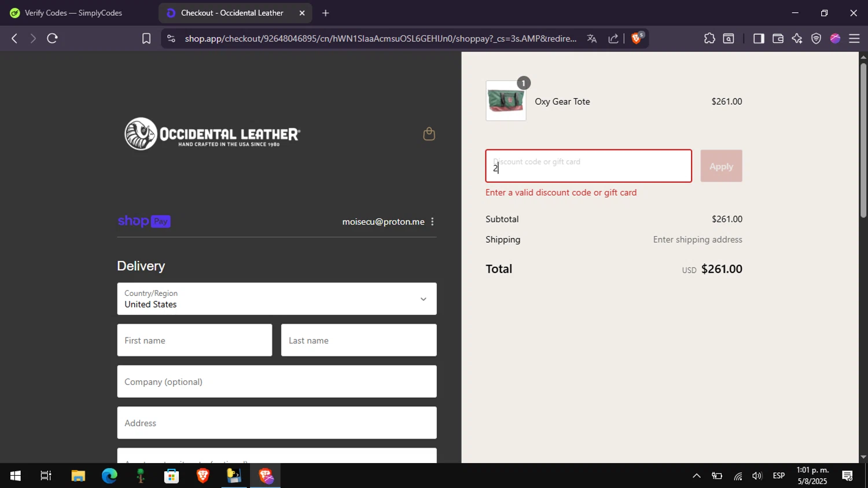Screen dimensions: 868x488
Task: Click the Occidental Leather logo
Action: (212, 134)
